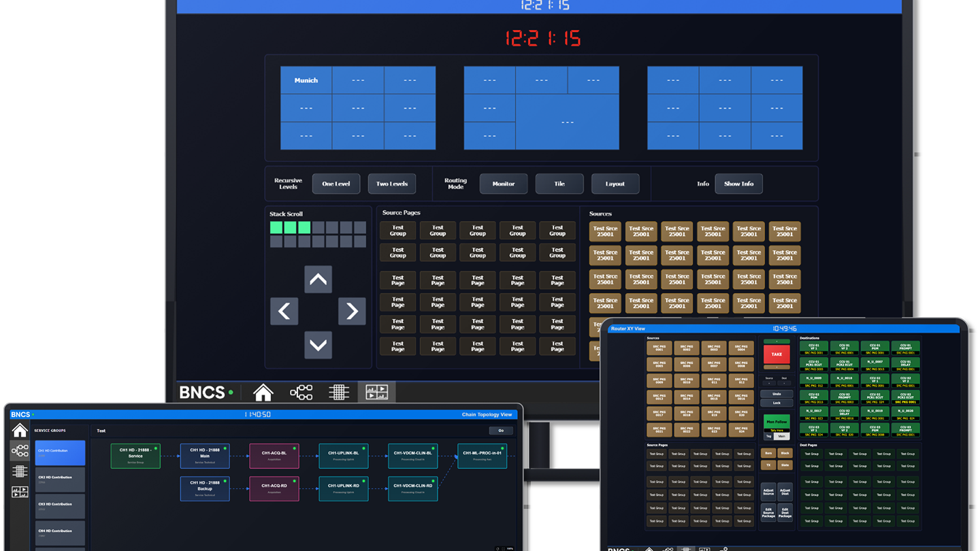Image resolution: width=980 pixels, height=551 pixels.
Task: Select multiviewer icon in Chain Topology sidebar
Action: (x=20, y=491)
